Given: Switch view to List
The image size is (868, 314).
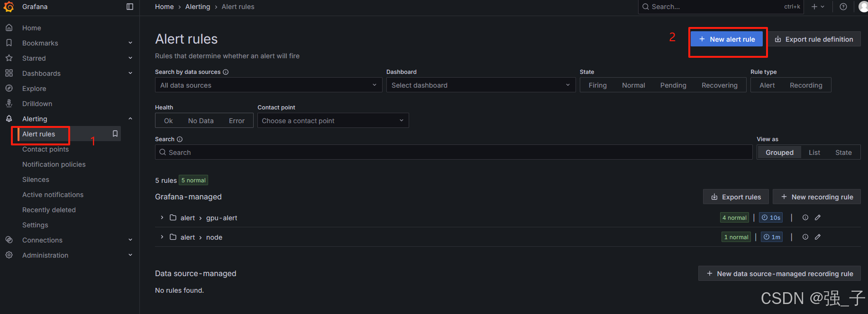Looking at the screenshot, I should pyautogui.click(x=814, y=153).
